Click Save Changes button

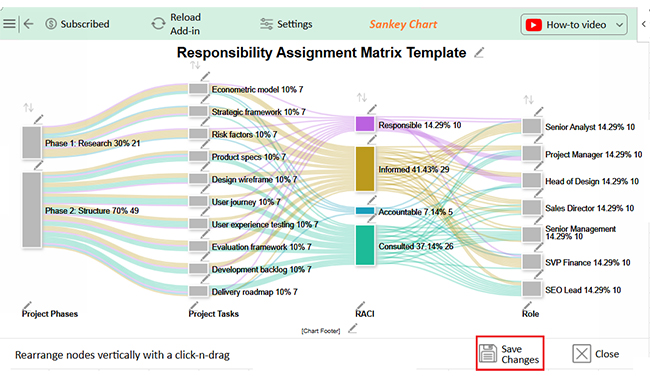point(510,354)
